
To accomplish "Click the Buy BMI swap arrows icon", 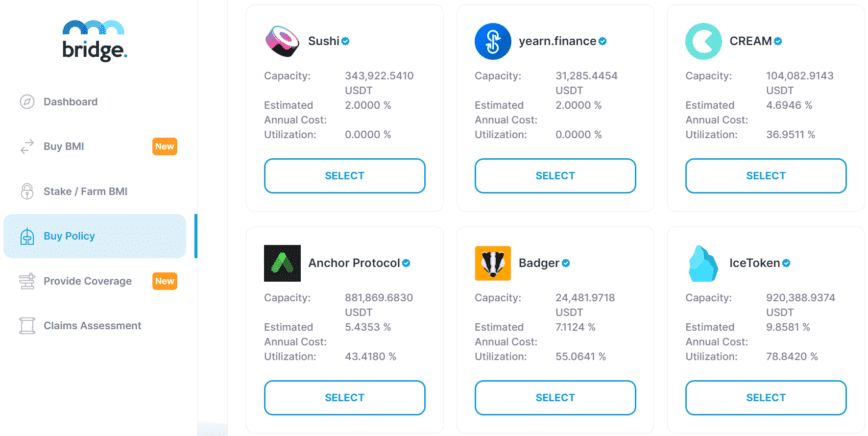I will [27, 147].
